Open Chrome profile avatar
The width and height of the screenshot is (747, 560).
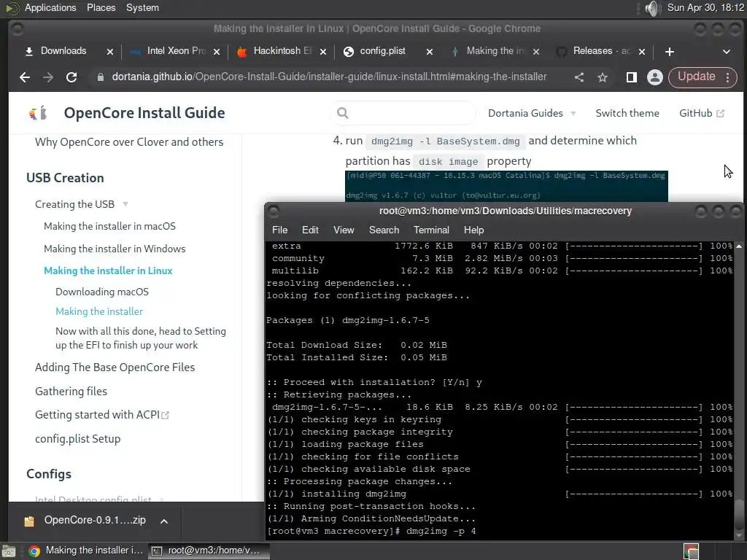click(655, 77)
